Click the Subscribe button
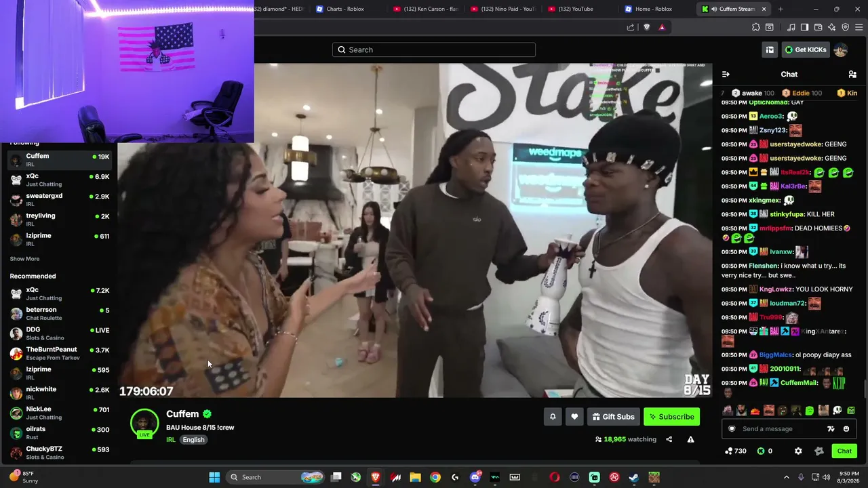The height and width of the screenshot is (488, 868). tap(671, 417)
